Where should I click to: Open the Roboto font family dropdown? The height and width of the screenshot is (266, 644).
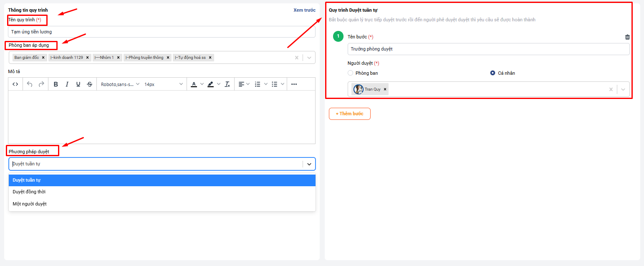click(x=120, y=84)
